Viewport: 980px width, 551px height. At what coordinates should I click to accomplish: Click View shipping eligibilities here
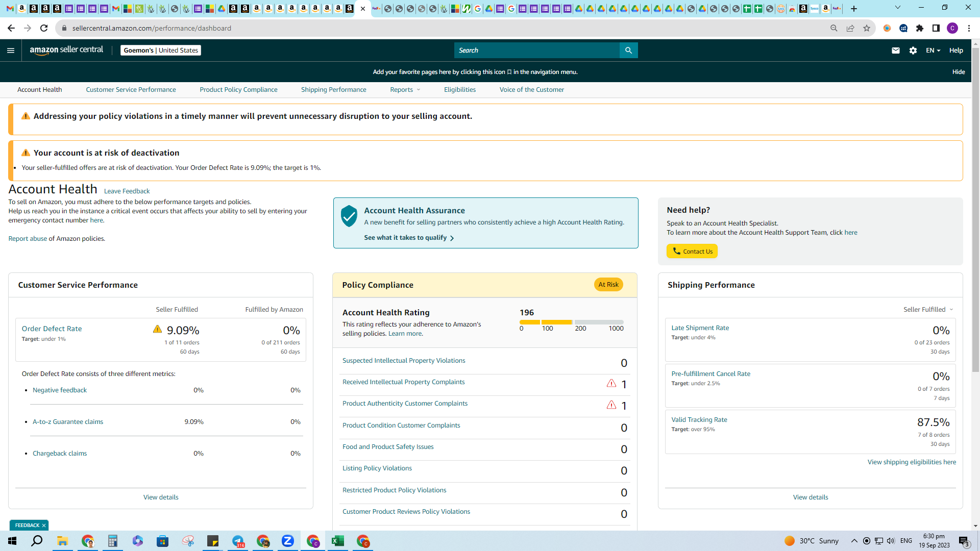tap(912, 462)
